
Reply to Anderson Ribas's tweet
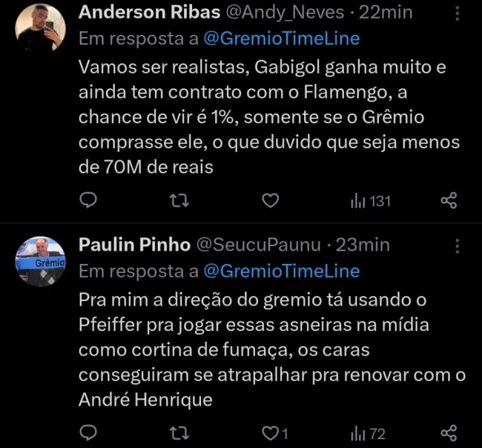coord(89,200)
